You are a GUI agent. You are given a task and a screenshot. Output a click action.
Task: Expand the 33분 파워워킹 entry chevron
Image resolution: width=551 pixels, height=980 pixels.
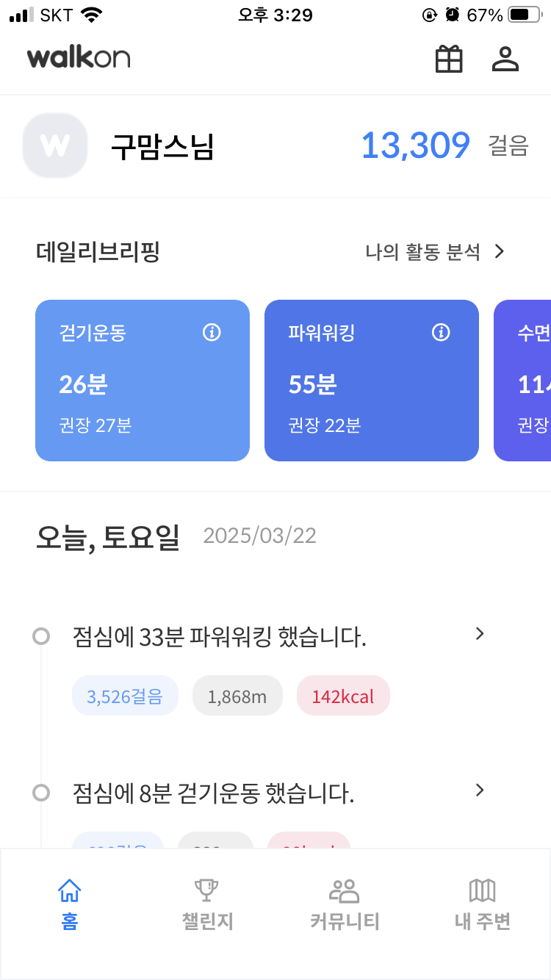(480, 634)
